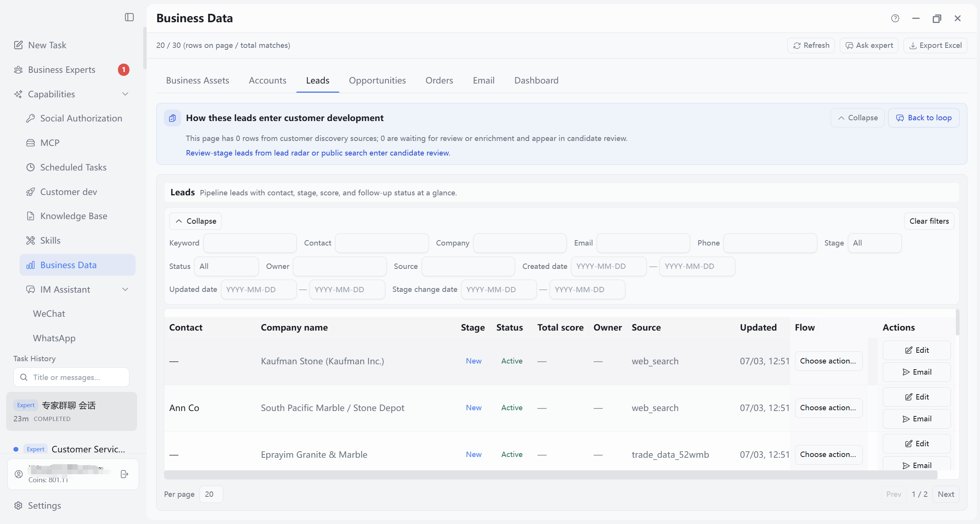Toggle the sidebar panel icon
980x524 pixels.
click(129, 17)
